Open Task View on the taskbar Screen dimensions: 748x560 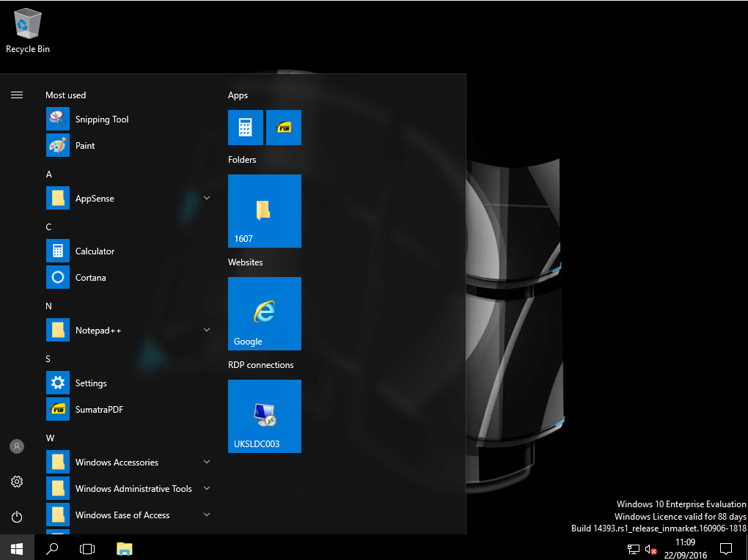[87, 548]
